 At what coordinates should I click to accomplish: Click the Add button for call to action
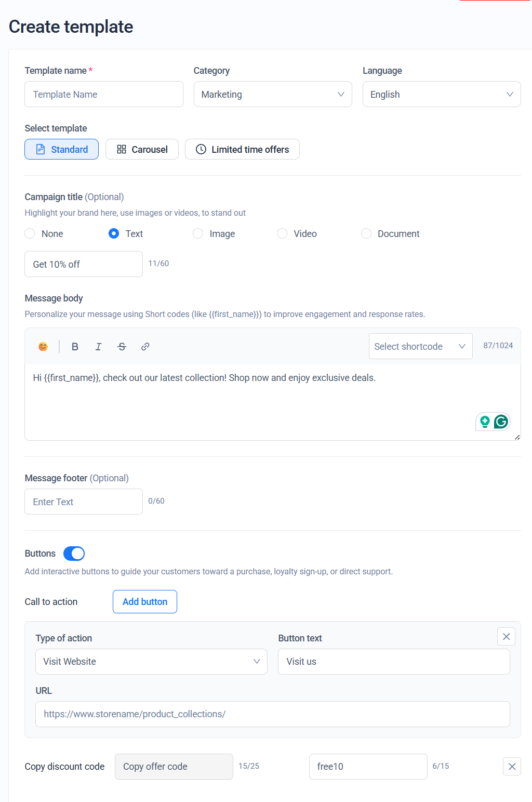click(145, 601)
